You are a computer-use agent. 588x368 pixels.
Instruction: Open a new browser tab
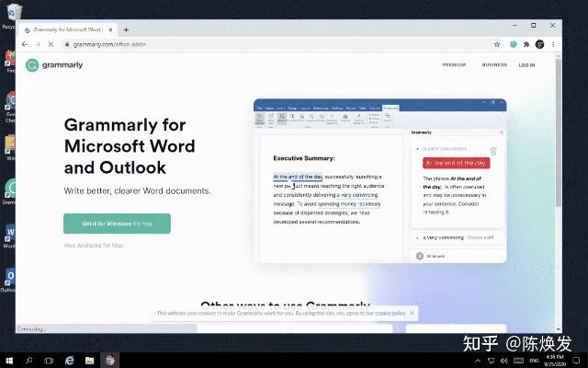point(126,29)
